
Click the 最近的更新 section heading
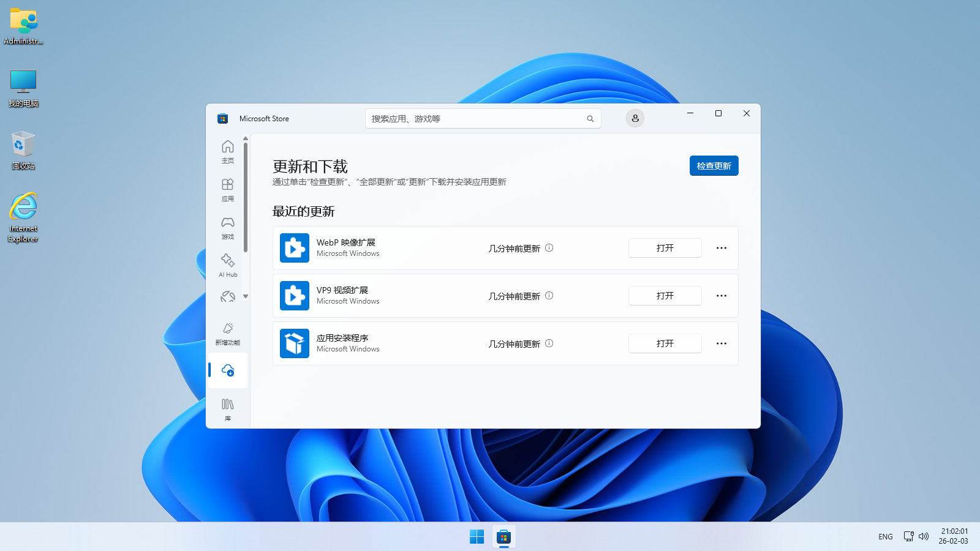pos(304,211)
